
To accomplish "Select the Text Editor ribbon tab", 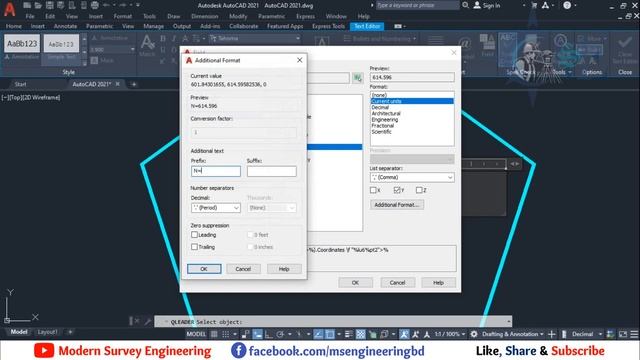I will click(x=367, y=26).
